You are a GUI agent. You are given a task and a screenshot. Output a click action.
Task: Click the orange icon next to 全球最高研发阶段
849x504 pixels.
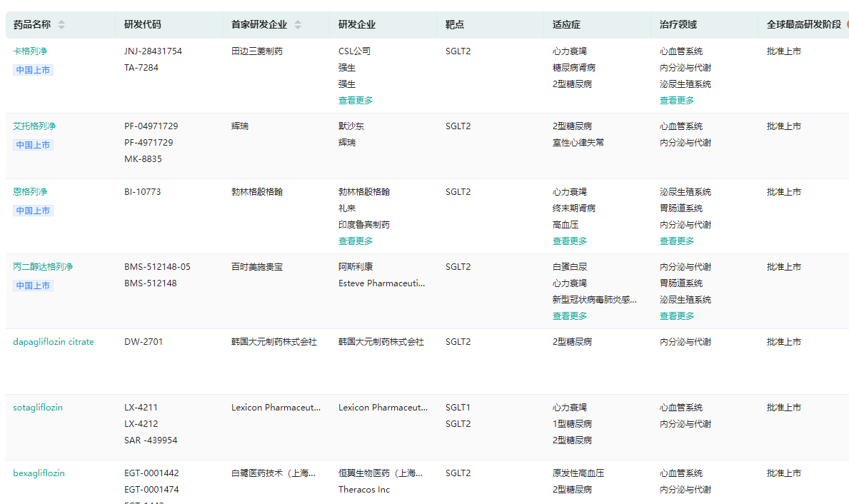[x=847, y=24]
